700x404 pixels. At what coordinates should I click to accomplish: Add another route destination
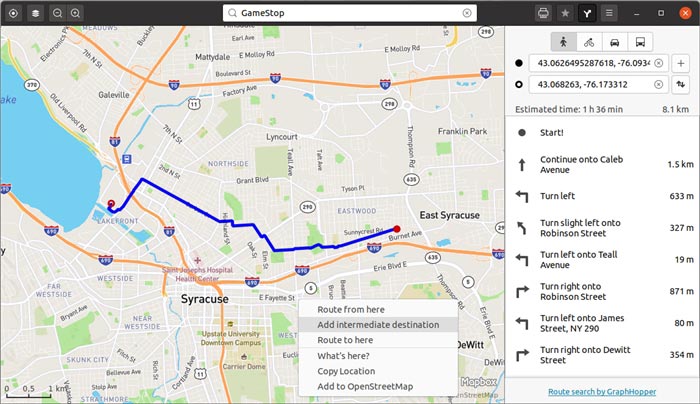[x=681, y=63]
